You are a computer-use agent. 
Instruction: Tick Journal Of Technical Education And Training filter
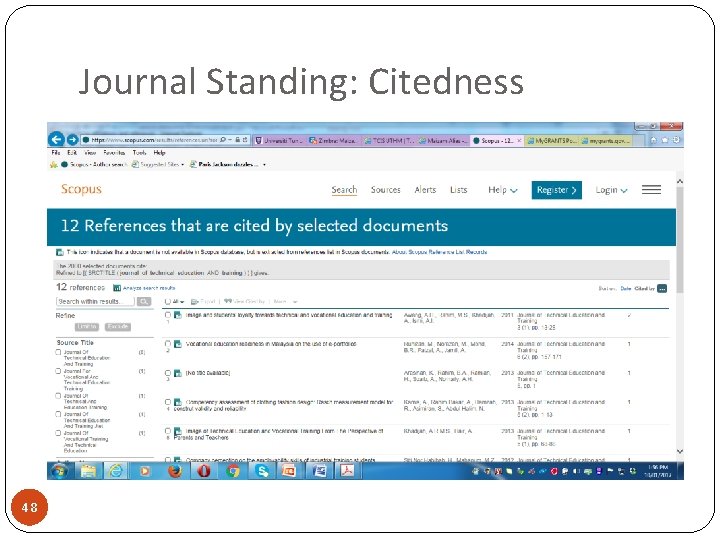click(58, 352)
